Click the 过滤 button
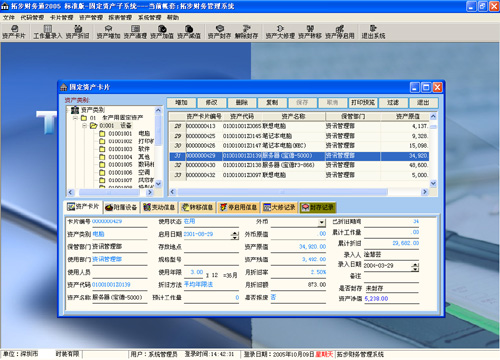The image size is (500, 360). [393, 103]
